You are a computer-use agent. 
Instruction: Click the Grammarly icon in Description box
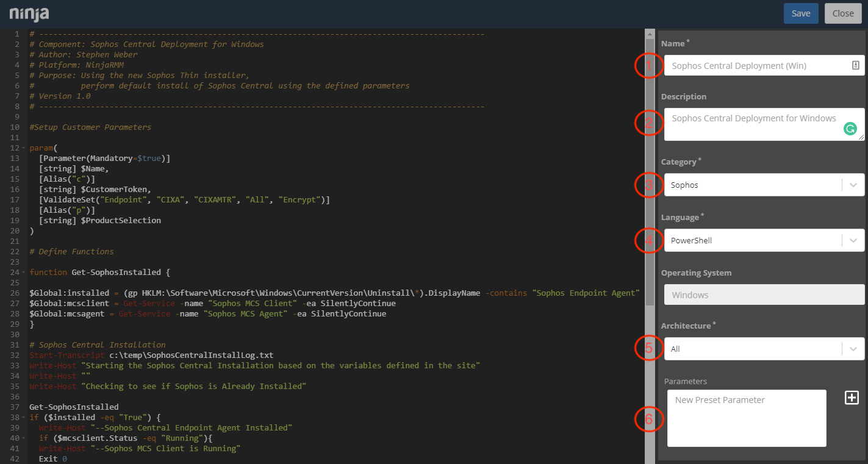click(x=850, y=129)
